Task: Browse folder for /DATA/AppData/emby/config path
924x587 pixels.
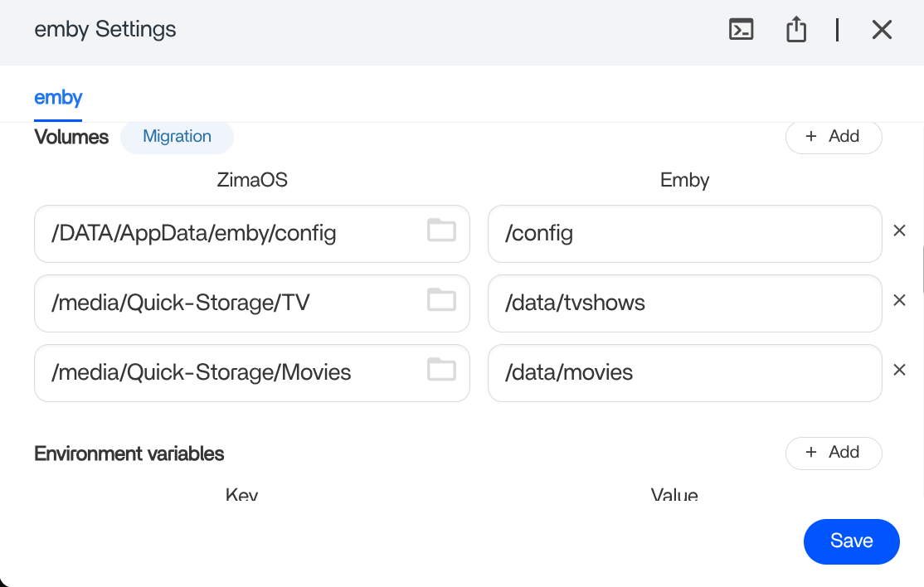Action: (441, 230)
